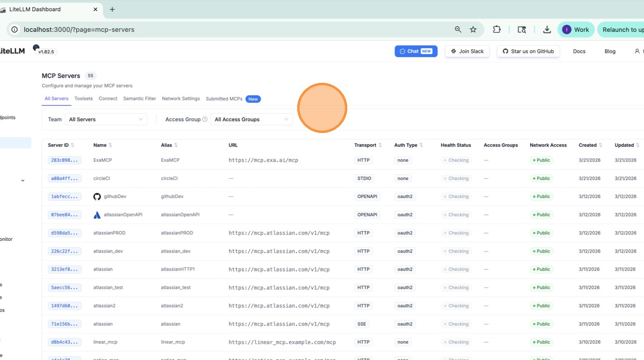Click the Checking status in circleCI row
This screenshot has width=644, height=360.
pos(456,178)
